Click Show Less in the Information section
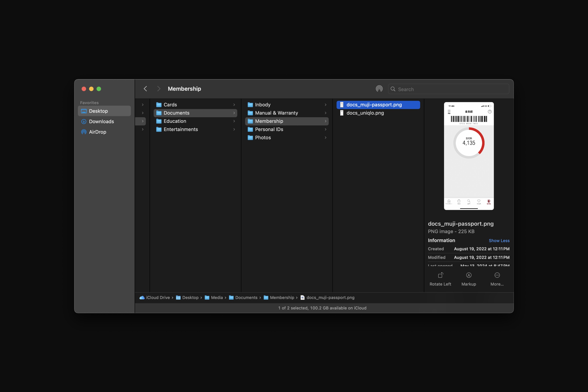588x392 pixels. (499, 241)
